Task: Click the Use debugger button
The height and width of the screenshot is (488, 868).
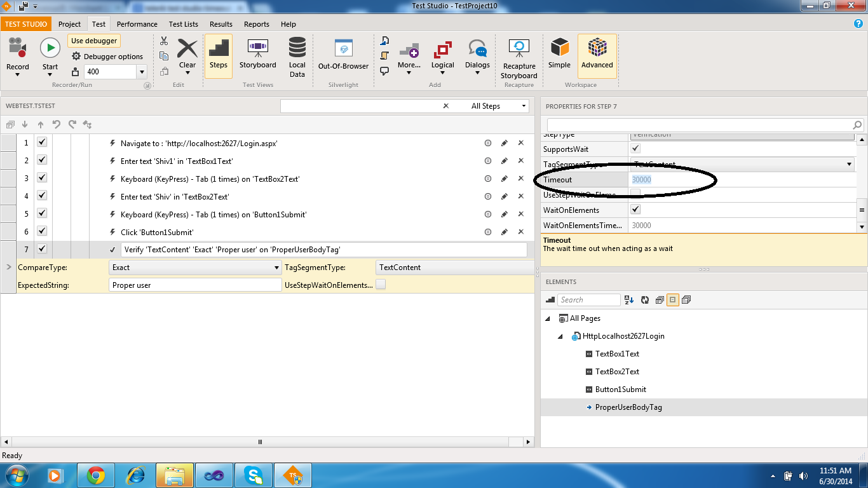Action: coord(94,41)
